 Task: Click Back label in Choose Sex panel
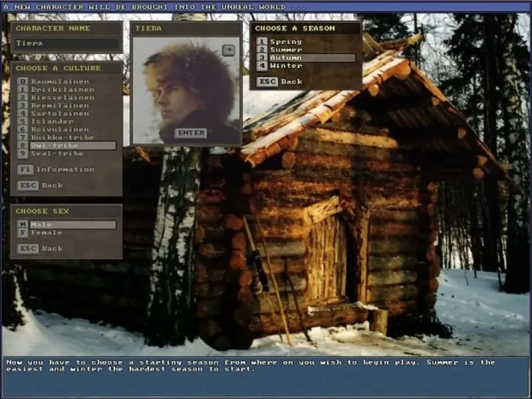[x=53, y=249]
